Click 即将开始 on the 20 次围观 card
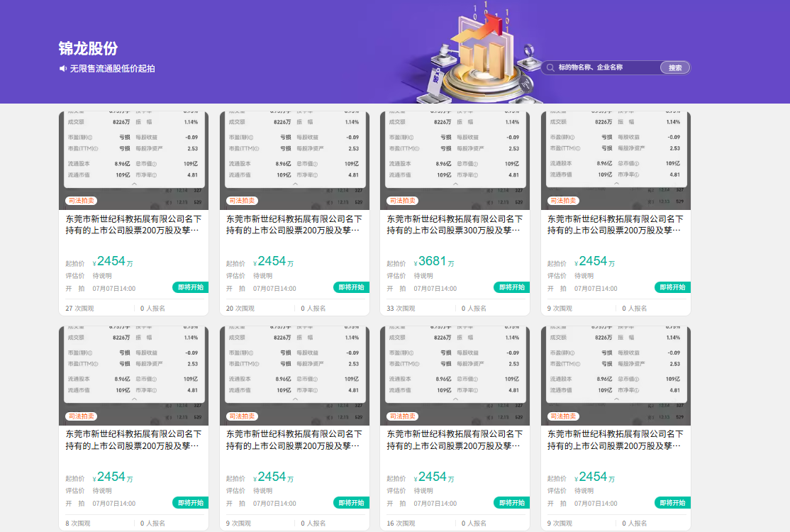This screenshot has height=532, width=790. (351, 287)
